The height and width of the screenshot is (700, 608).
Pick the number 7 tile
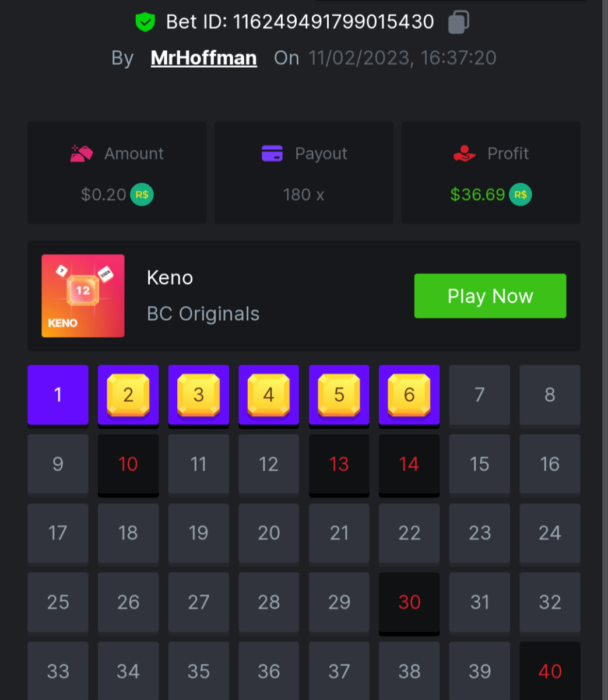(x=480, y=395)
